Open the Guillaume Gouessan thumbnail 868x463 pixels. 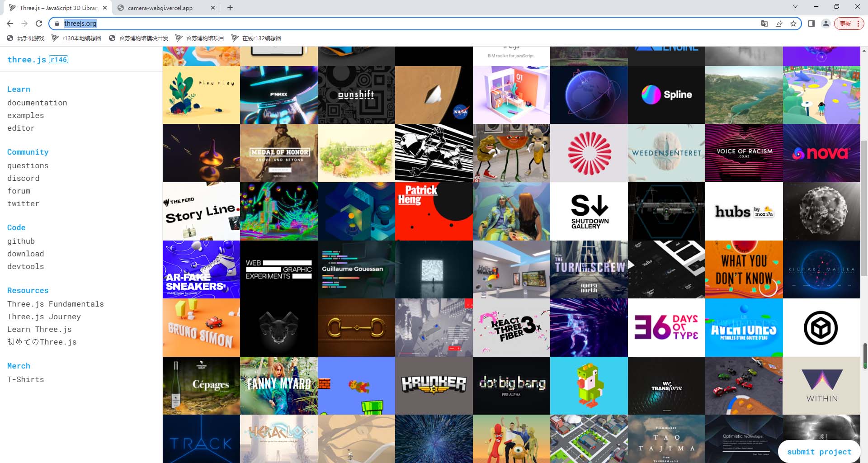tap(356, 269)
